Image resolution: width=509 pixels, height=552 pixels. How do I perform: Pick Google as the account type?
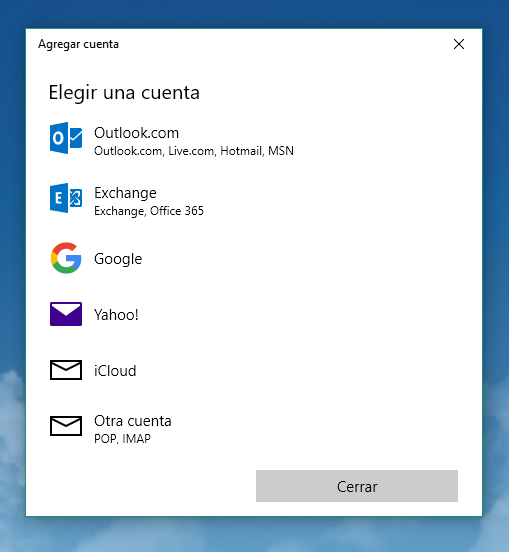[x=118, y=259]
